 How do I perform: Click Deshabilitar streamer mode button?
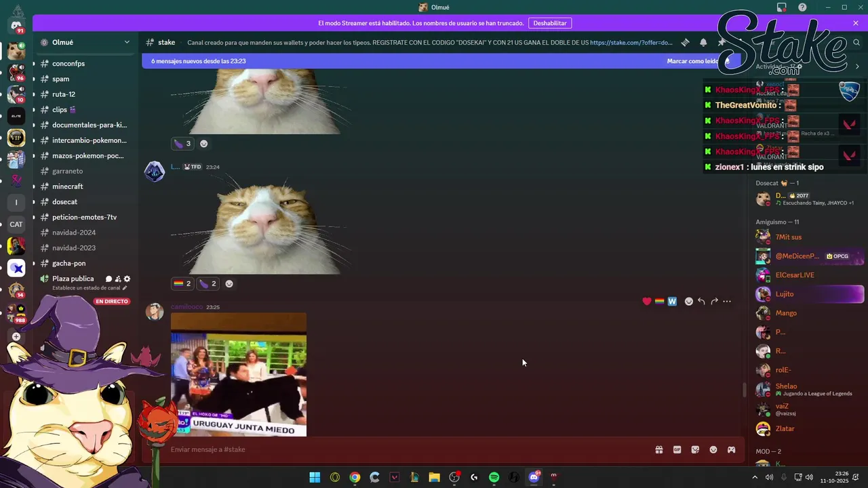click(549, 23)
